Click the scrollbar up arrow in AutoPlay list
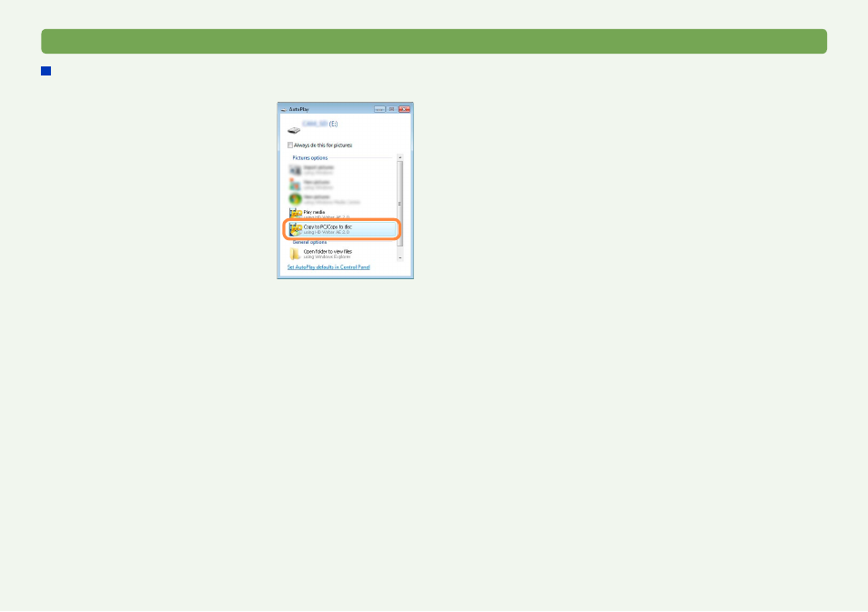 (x=400, y=157)
